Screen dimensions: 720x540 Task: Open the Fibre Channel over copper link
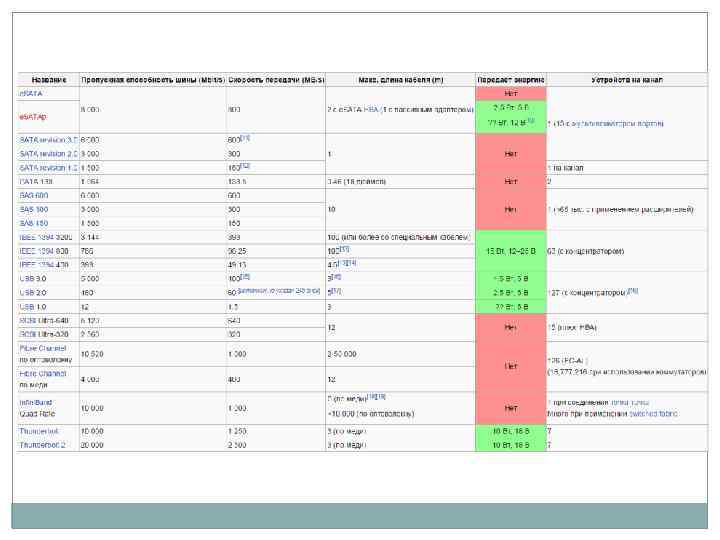click(43, 374)
